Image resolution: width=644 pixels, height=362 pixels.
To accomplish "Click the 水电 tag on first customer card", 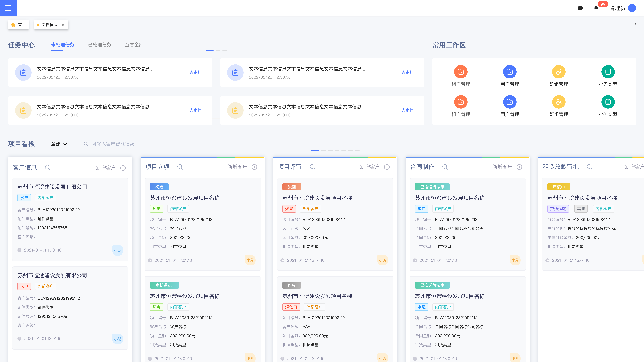I will pos(24,198).
